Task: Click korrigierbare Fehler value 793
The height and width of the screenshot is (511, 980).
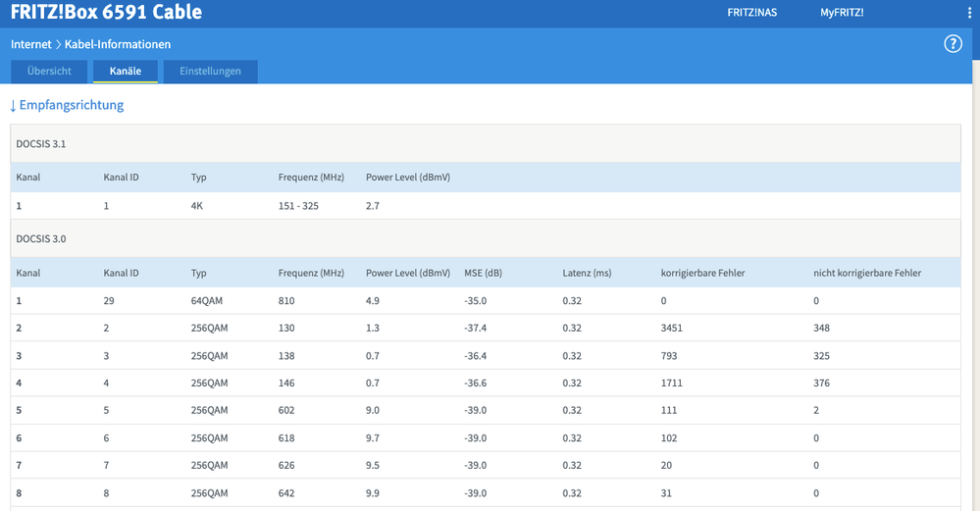Action: [x=669, y=355]
